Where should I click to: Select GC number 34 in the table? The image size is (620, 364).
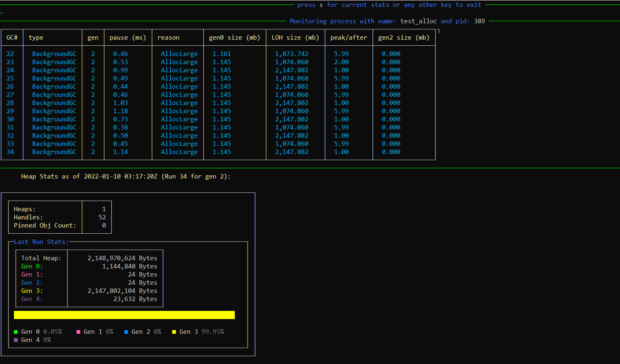pyautogui.click(x=10, y=152)
